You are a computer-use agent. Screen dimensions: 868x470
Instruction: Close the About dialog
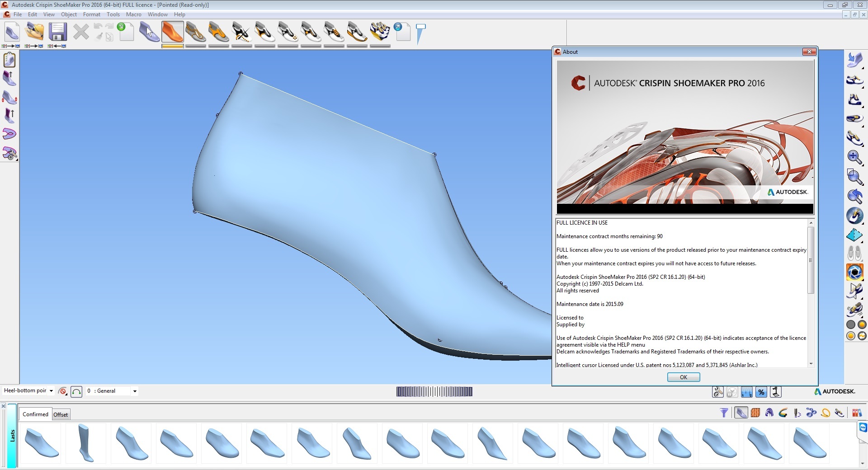[x=809, y=52]
